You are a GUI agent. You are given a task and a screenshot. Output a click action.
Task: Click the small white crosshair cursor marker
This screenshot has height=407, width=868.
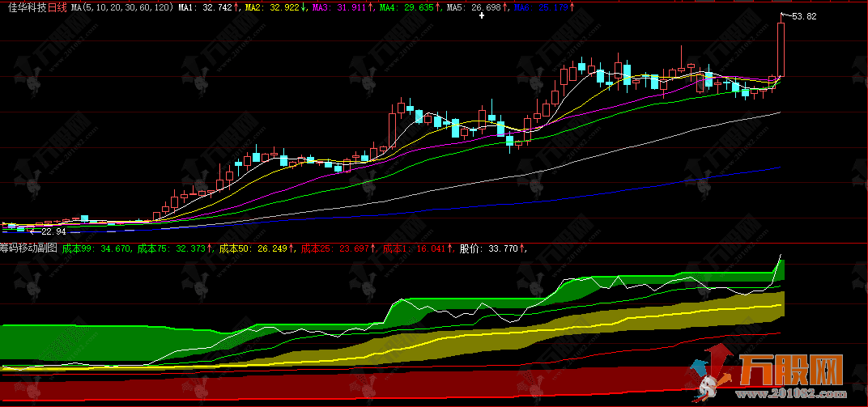[x=482, y=15]
